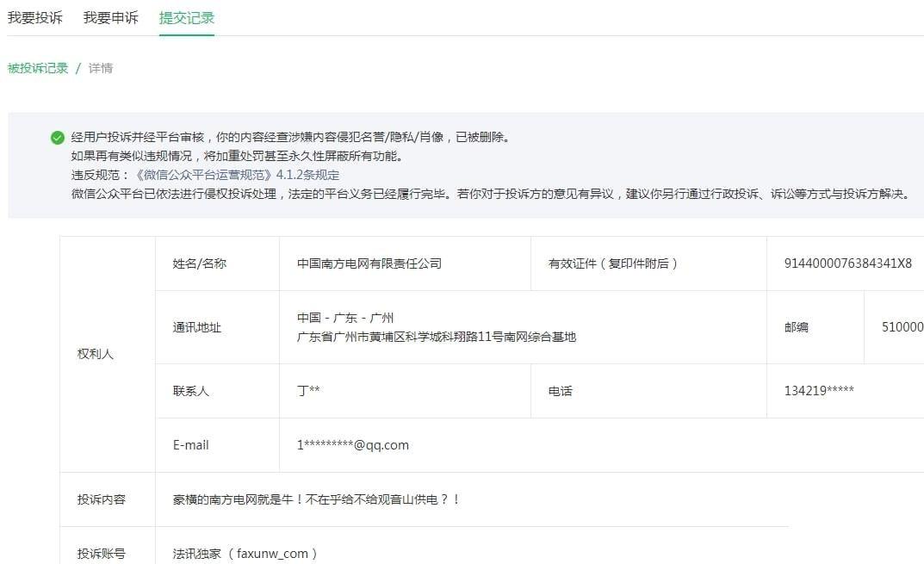Image resolution: width=924 pixels, height=564 pixels.
Task: Click the address line 广东省广州市黄埔区科学城
Action: [x=436, y=337]
